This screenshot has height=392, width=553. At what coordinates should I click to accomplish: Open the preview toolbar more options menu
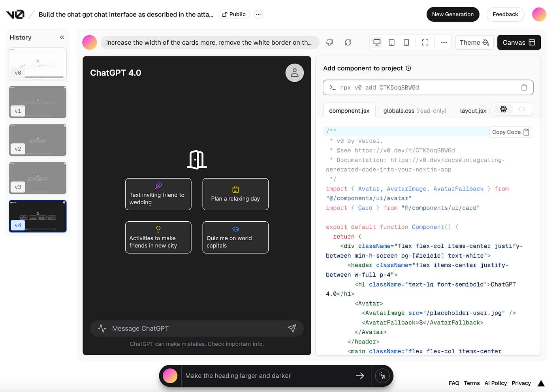pyautogui.click(x=444, y=43)
